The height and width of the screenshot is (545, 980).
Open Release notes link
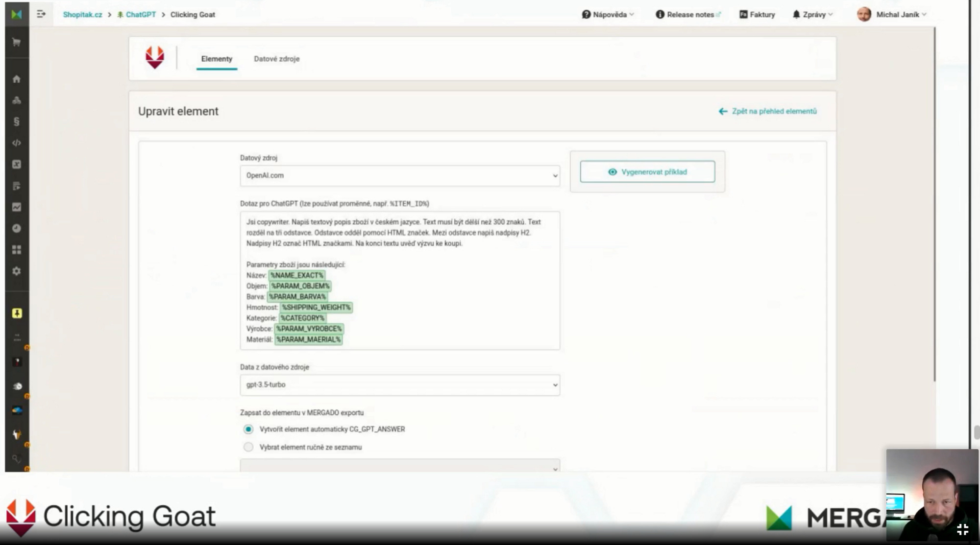688,15
